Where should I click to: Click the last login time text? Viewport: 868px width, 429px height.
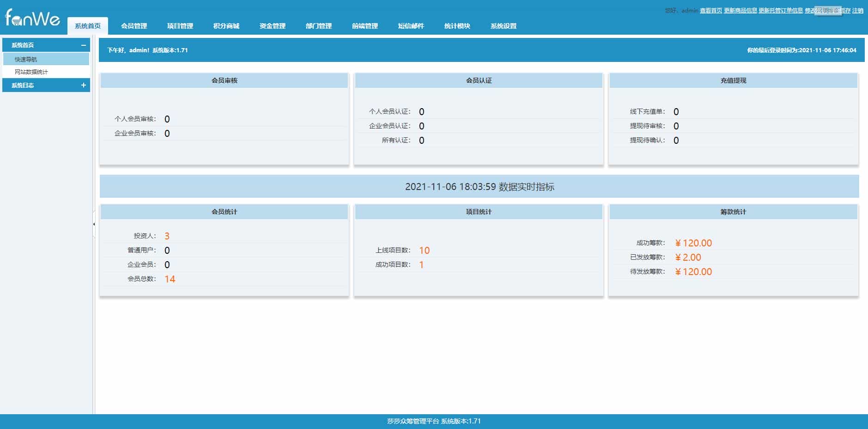coord(802,50)
